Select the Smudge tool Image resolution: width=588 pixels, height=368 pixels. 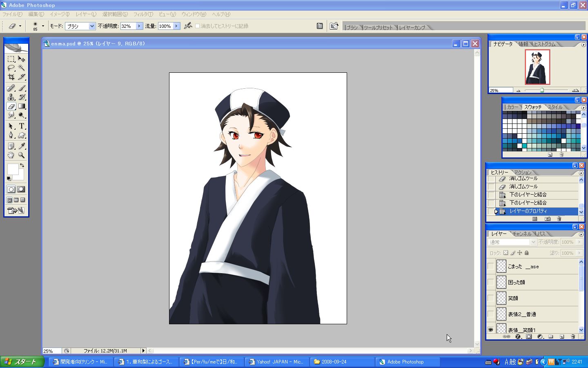[11, 115]
